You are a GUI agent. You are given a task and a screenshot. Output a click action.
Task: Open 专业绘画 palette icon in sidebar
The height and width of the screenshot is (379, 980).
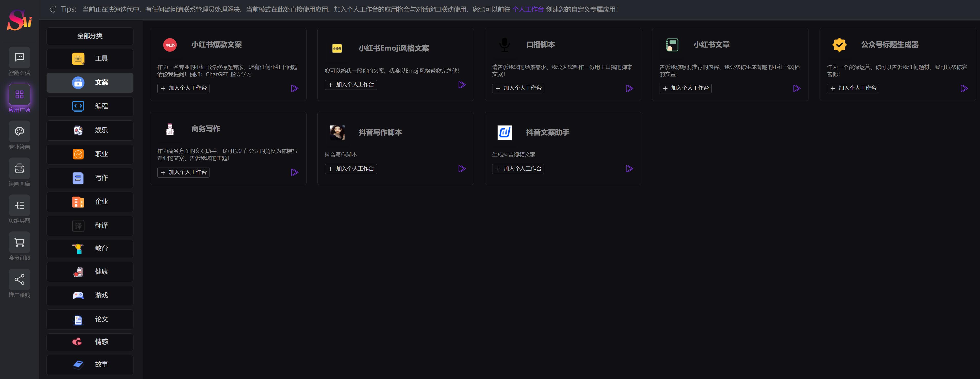(x=20, y=132)
